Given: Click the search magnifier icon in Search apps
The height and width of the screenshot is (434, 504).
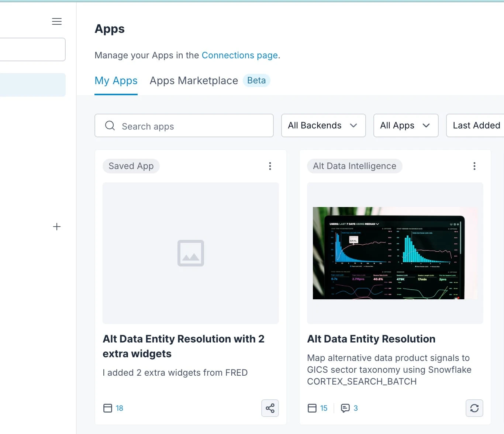Looking at the screenshot, I should (110, 126).
